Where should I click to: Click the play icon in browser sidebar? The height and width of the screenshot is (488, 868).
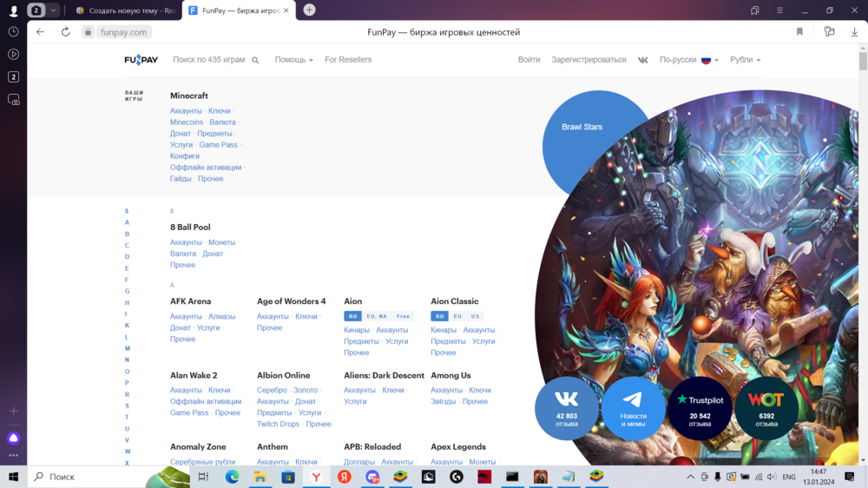(13, 55)
